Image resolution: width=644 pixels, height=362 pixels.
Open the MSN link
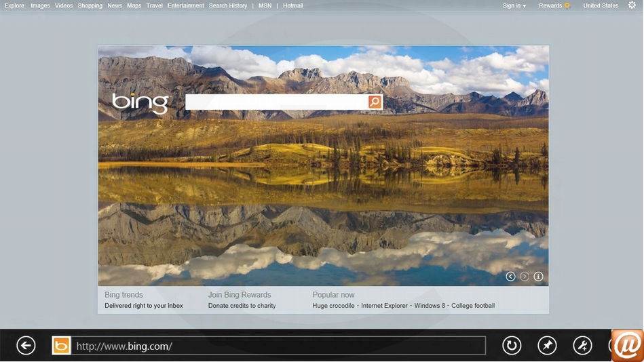coord(265,5)
